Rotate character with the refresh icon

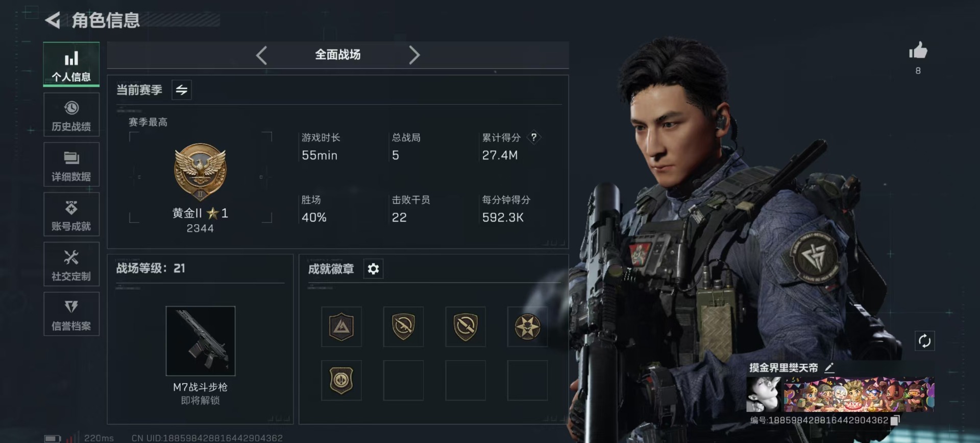[924, 341]
